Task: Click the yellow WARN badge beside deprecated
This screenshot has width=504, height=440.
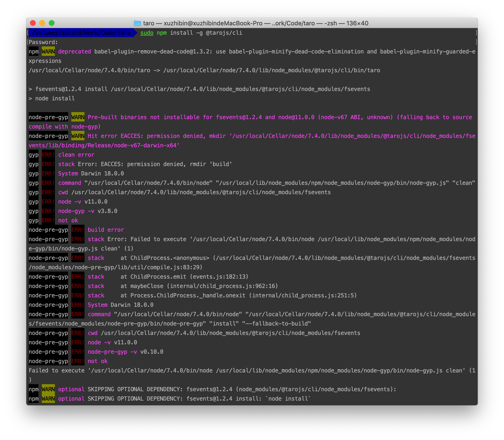Action: [x=48, y=52]
